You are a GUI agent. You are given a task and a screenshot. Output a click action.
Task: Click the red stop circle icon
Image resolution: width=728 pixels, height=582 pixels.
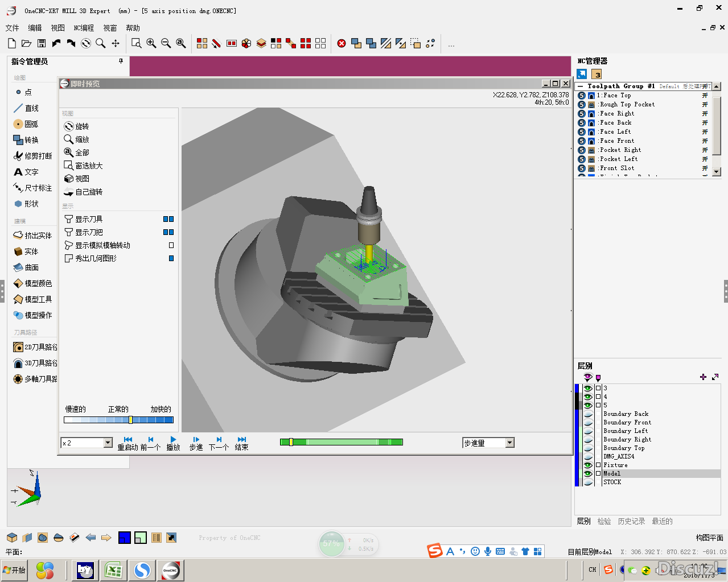[x=342, y=43]
